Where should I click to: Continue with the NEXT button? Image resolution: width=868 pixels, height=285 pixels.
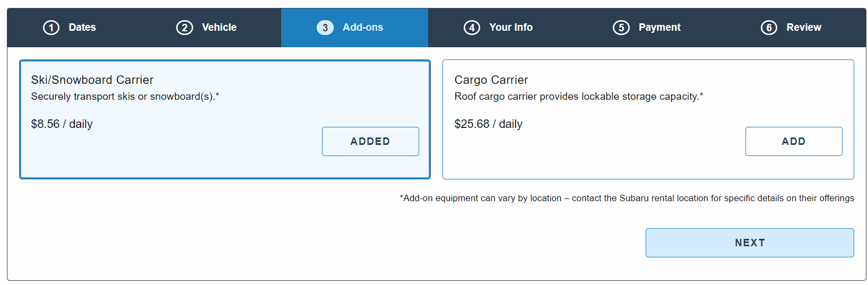tap(750, 243)
